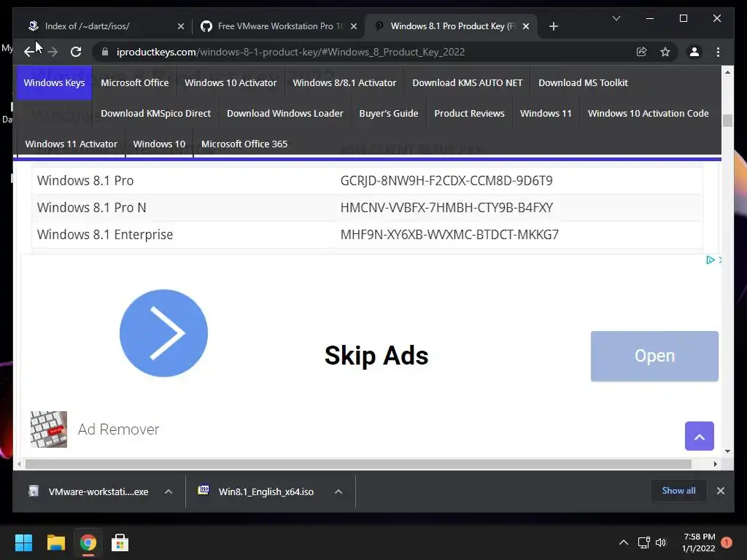Open a new tab with plus button

[553, 26]
